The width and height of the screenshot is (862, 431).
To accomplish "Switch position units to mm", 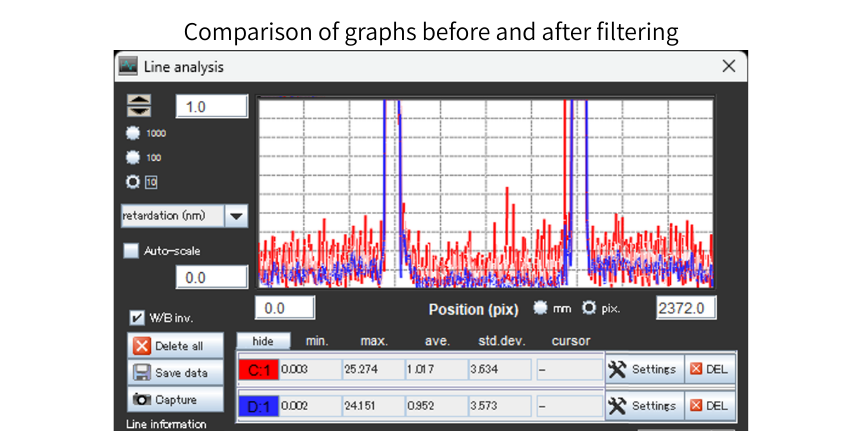I will coord(541,308).
